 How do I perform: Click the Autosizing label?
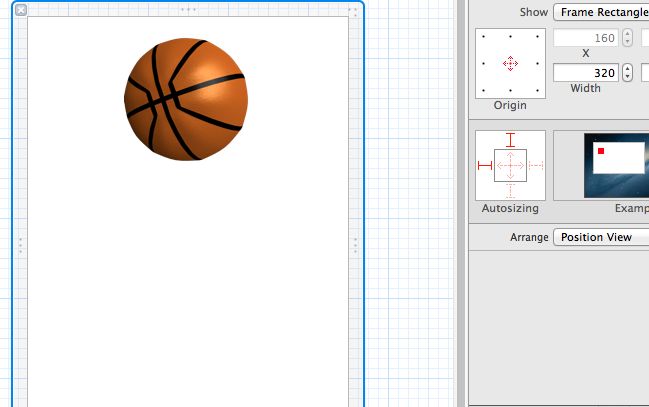(x=510, y=208)
